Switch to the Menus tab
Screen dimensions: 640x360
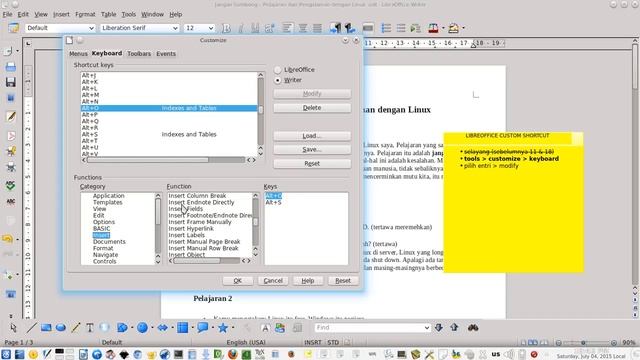pos(78,54)
